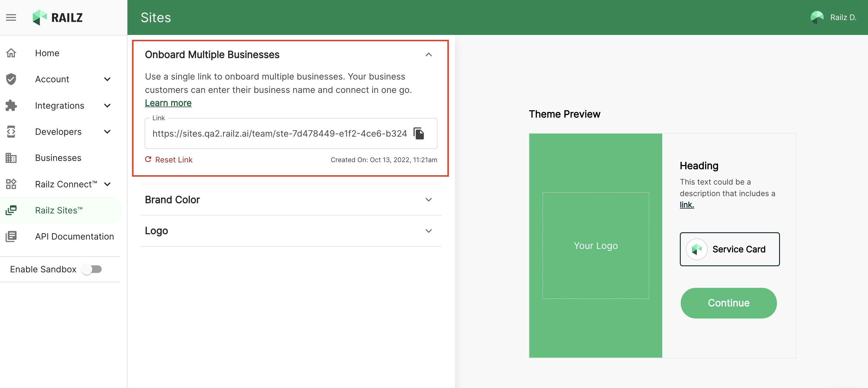The image size is (868, 388).
Task: Click the API Documentation icon
Action: tap(11, 236)
